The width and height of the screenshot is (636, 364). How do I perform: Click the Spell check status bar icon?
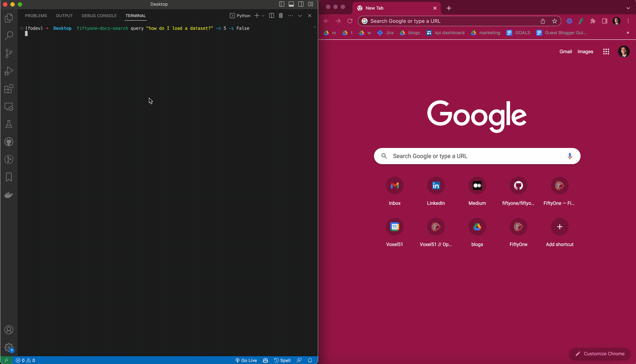(282, 360)
